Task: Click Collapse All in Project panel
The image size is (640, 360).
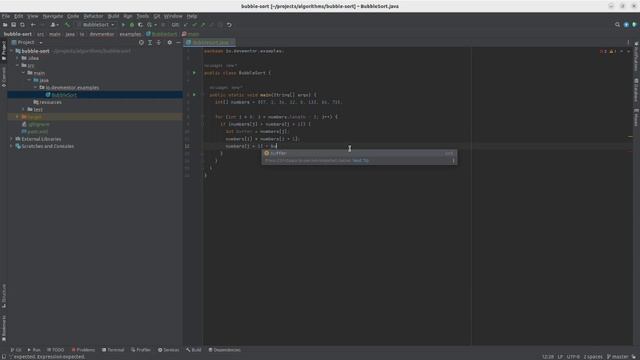Action: point(159,42)
